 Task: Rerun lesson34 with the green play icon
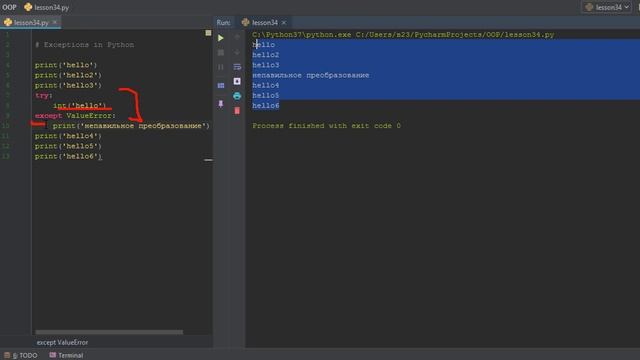tap(220, 38)
